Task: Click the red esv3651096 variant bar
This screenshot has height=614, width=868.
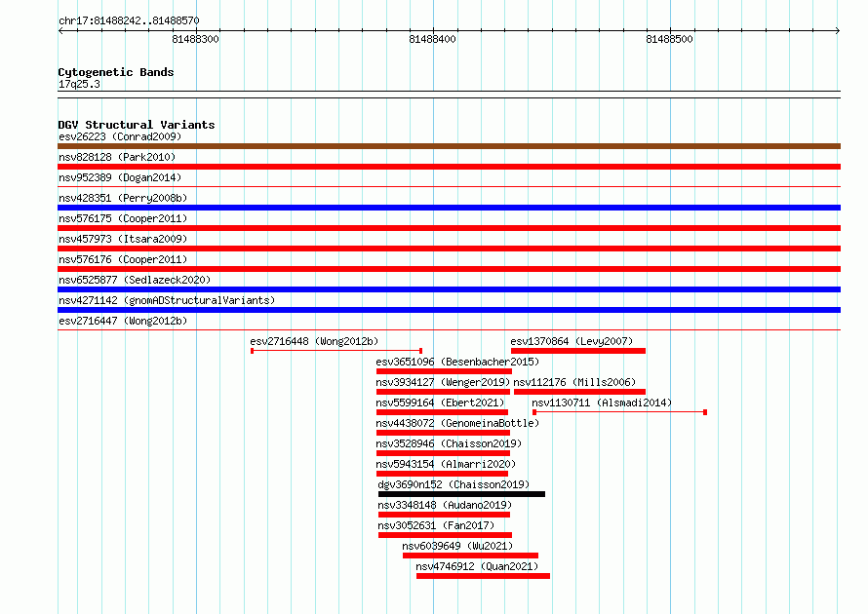Action: click(x=444, y=371)
